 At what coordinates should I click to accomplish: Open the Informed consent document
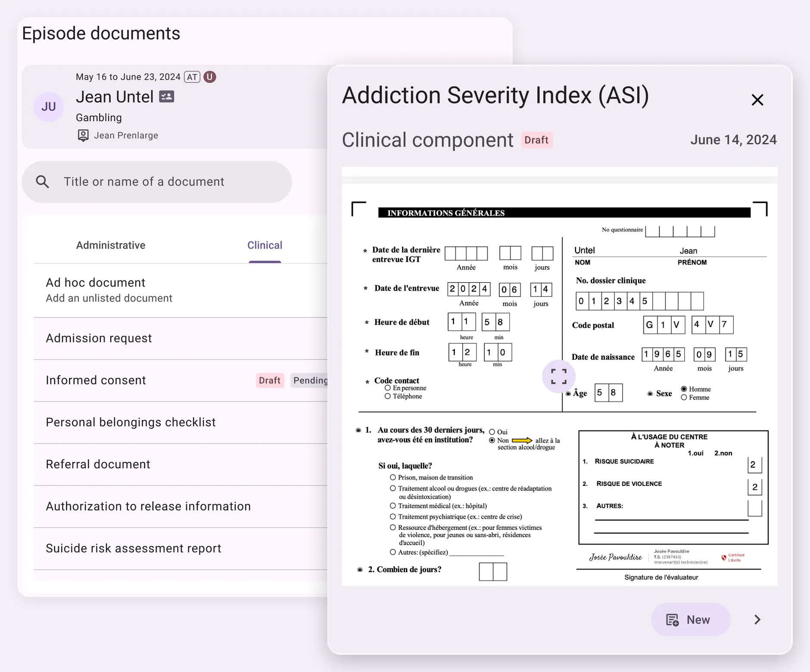click(x=181, y=380)
